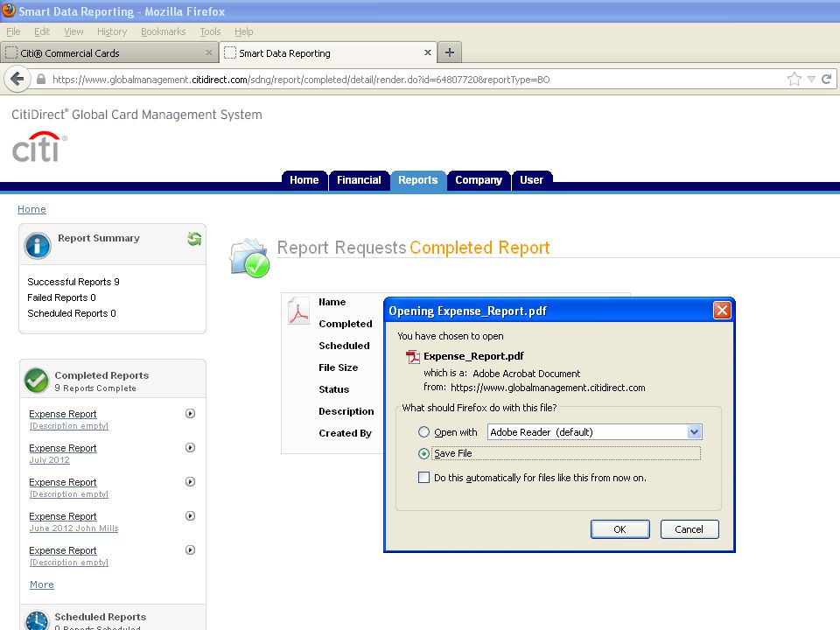This screenshot has width=840, height=630.
Task: Reload the page using the refresh icon
Action: click(826, 80)
